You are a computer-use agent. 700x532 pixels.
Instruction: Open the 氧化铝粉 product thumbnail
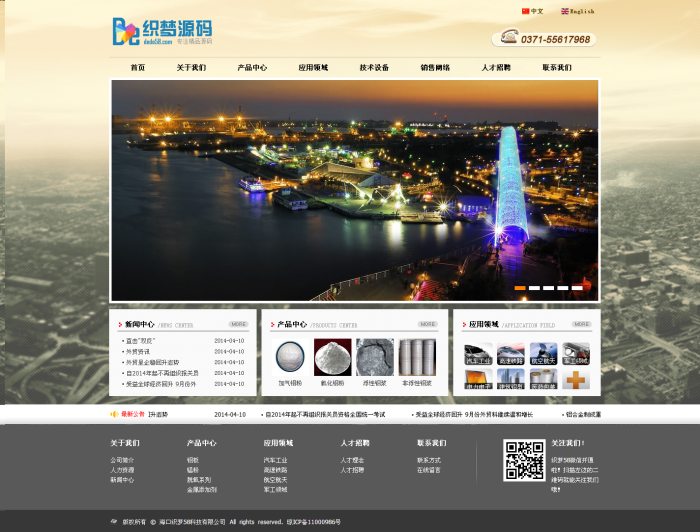point(333,357)
